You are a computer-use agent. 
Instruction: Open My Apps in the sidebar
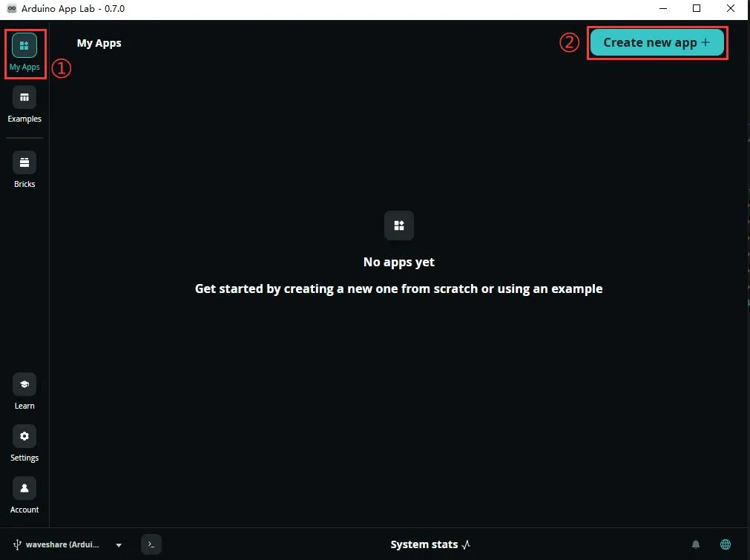click(x=24, y=53)
